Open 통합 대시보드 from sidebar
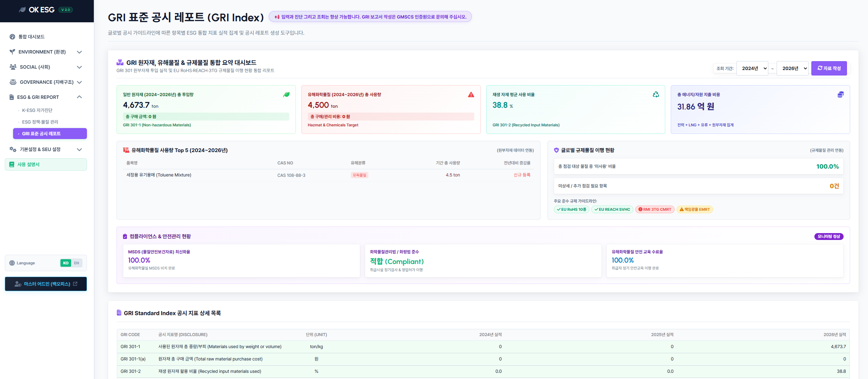 [x=46, y=37]
